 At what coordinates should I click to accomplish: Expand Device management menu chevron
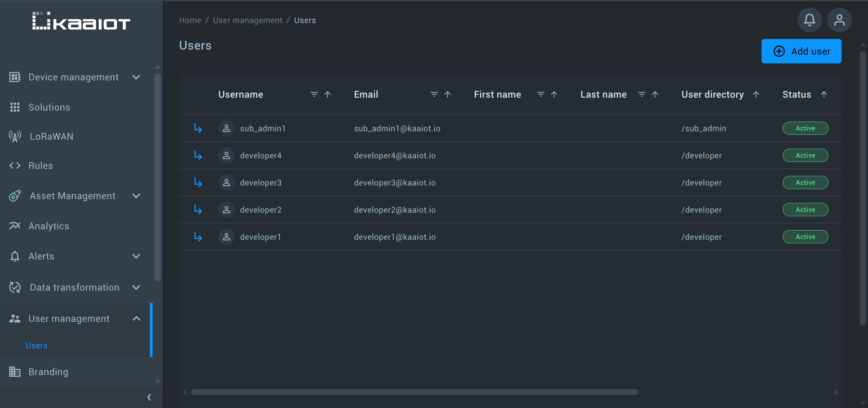pyautogui.click(x=136, y=77)
